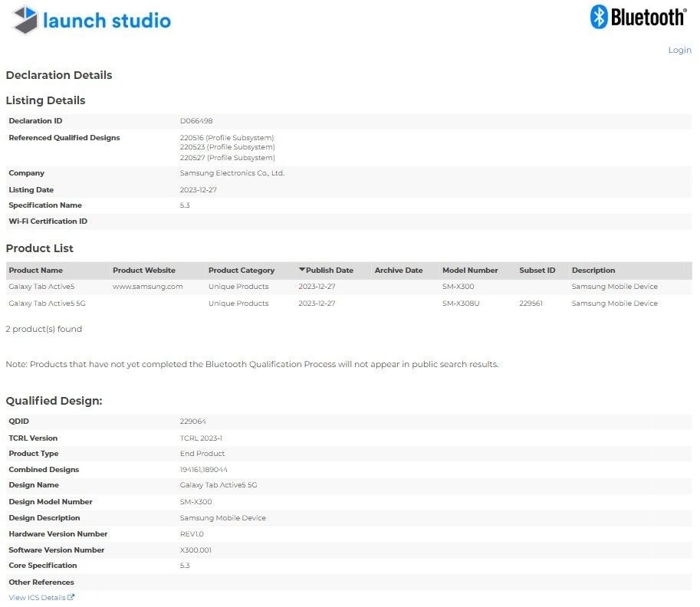Click the Listing Details heading
This screenshot has height=607, width=700.
pyautogui.click(x=45, y=100)
